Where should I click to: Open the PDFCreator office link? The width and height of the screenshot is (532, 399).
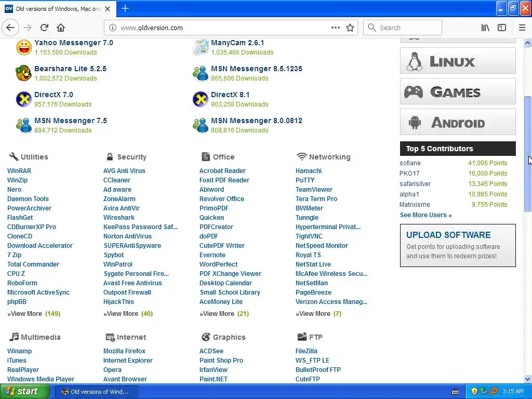pyautogui.click(x=216, y=227)
